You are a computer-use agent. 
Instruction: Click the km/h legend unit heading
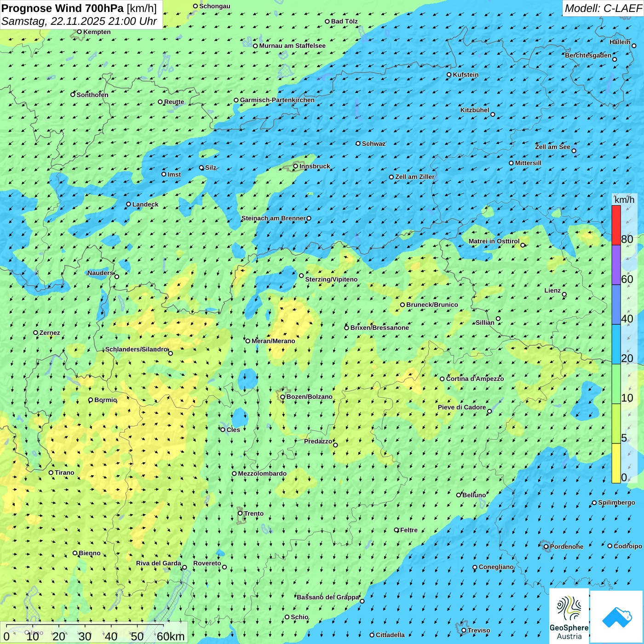pyautogui.click(x=624, y=200)
